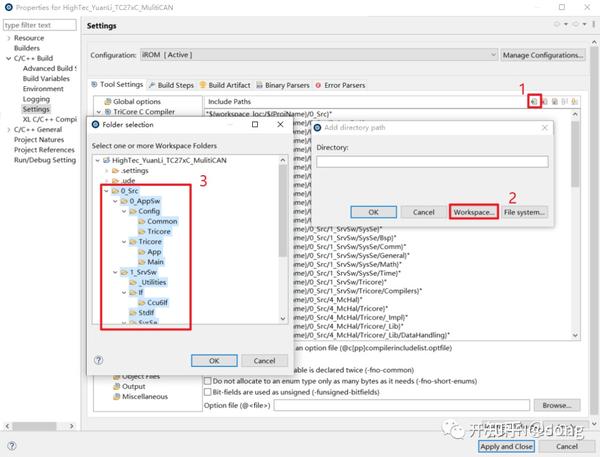Click the Folder selection help icon
600x457 pixels.
tap(98, 360)
